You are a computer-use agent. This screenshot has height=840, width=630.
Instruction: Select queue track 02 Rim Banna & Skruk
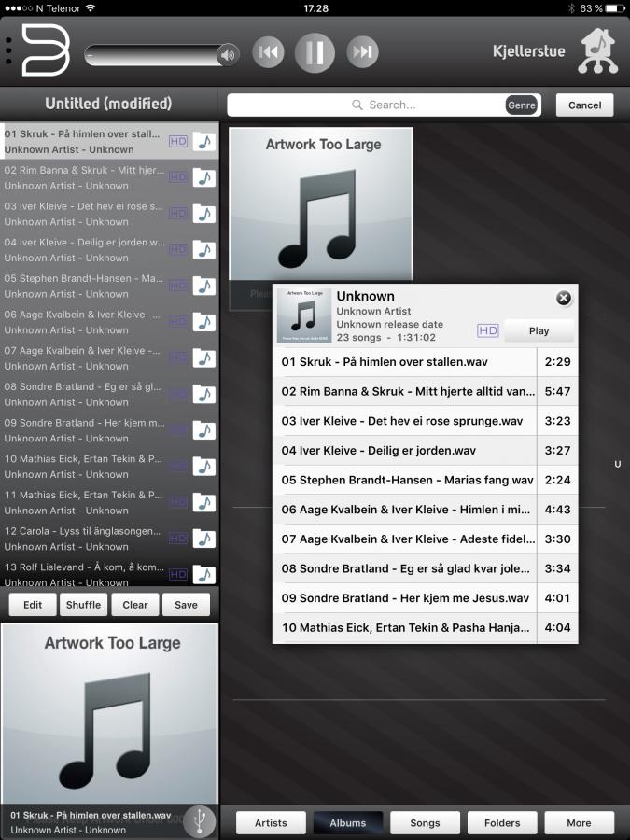point(109,177)
